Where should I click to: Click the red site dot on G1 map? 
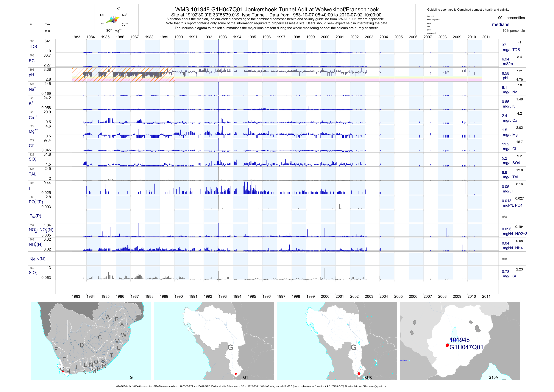236,374
